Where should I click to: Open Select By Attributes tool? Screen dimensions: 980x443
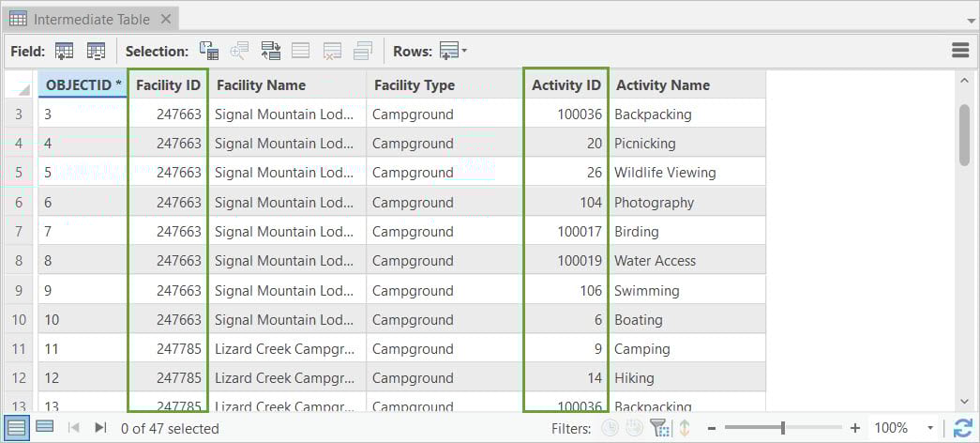point(209,51)
